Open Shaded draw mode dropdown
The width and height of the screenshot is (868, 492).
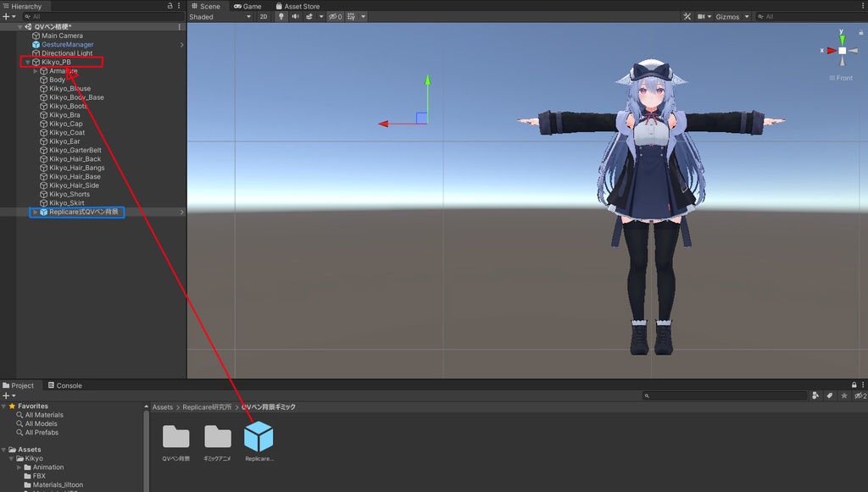click(x=220, y=17)
